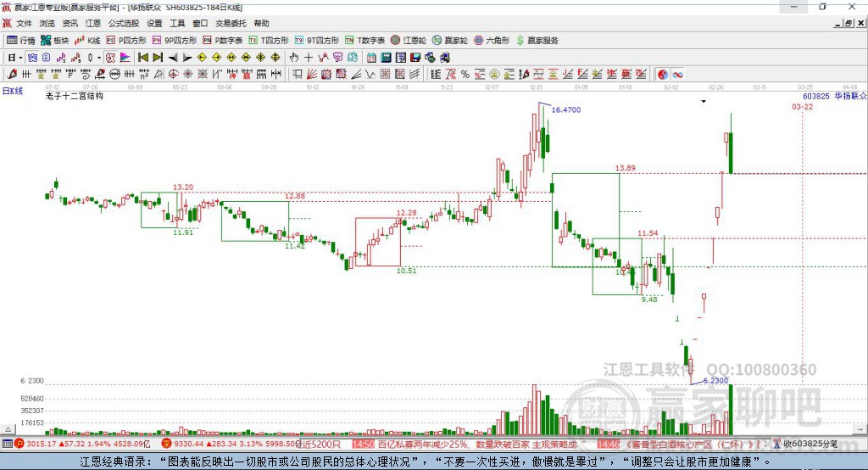Image resolution: width=868 pixels, height=470 pixels.
Task: Expand bottom panel with triangle button
Action: coord(8,429)
